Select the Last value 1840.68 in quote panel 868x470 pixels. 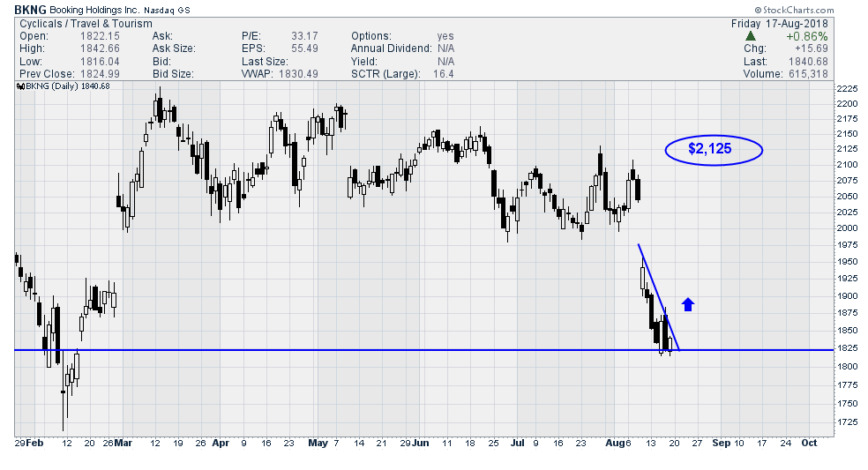[809, 62]
